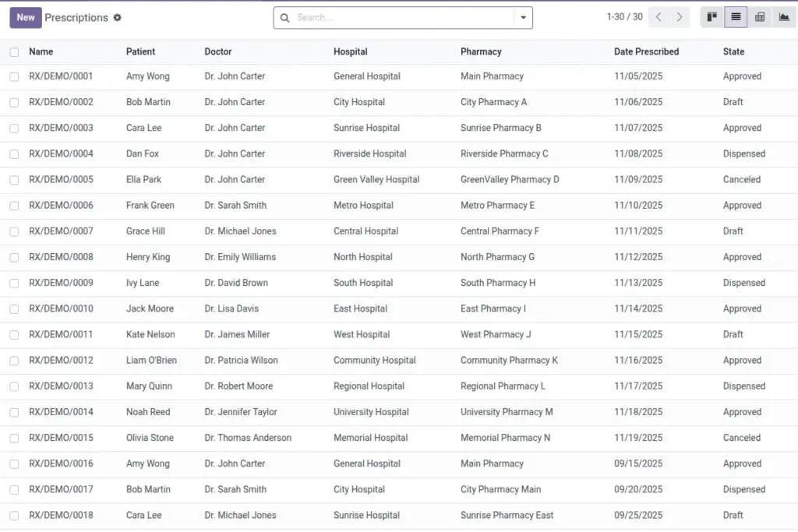
Task: Switch to Kanban view
Action: [712, 17]
